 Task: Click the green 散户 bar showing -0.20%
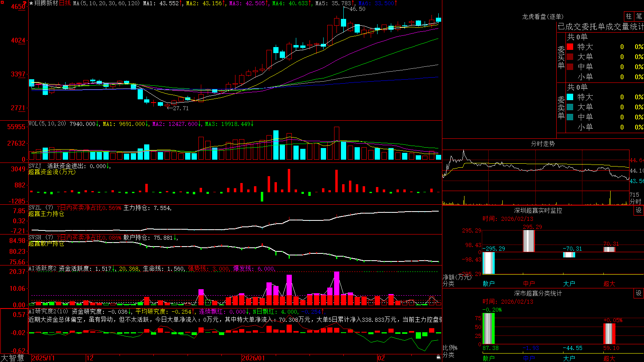click(488, 329)
